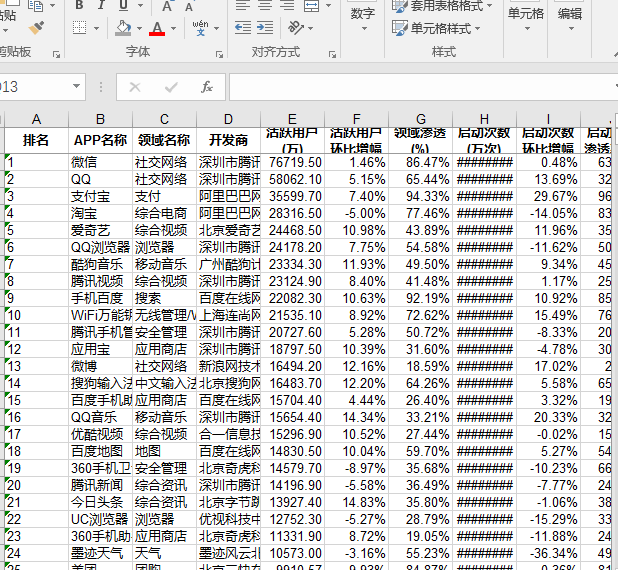
Task: Toggle italic formatting
Action: (101, 5)
